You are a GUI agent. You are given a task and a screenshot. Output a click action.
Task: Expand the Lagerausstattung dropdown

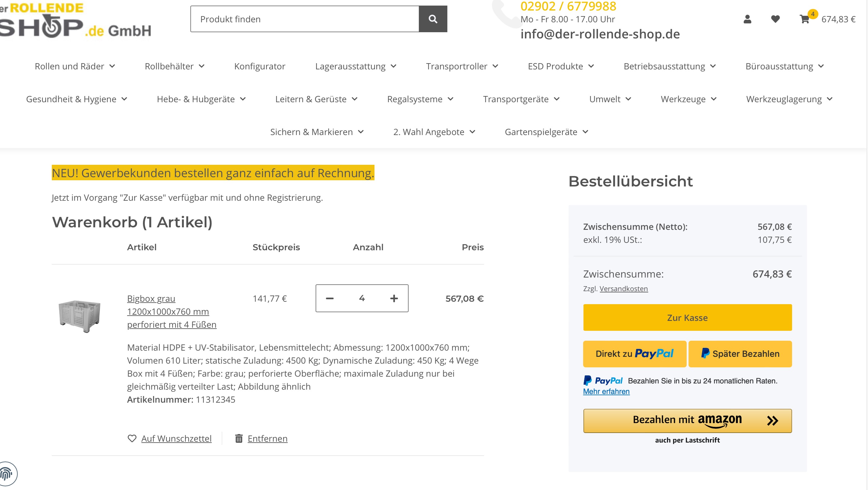[356, 66]
